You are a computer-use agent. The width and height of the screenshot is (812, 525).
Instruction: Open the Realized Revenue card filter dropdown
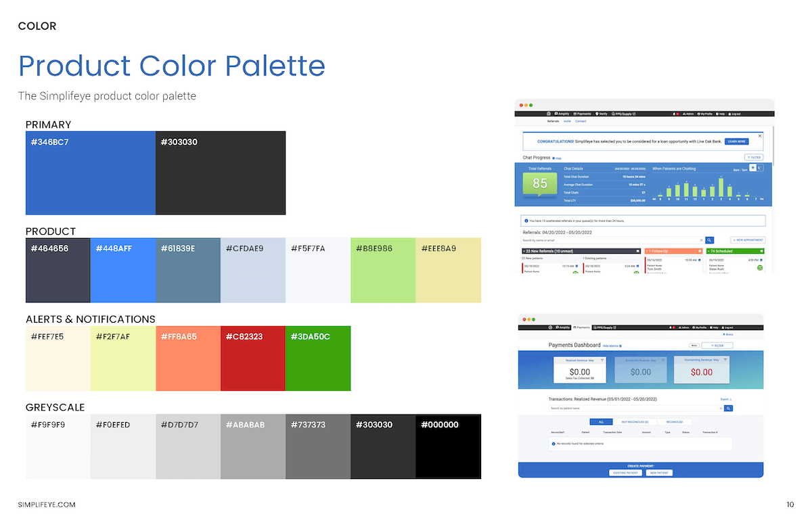(x=601, y=360)
